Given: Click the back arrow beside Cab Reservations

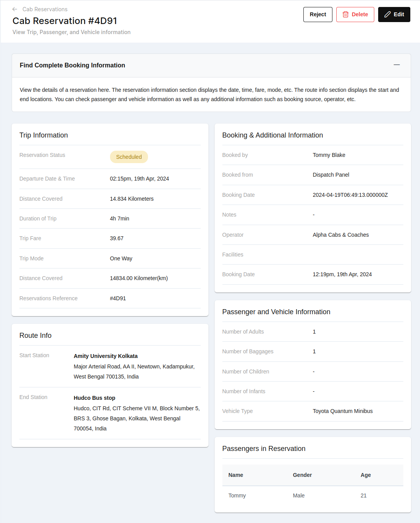Looking at the screenshot, I should tap(15, 9).
